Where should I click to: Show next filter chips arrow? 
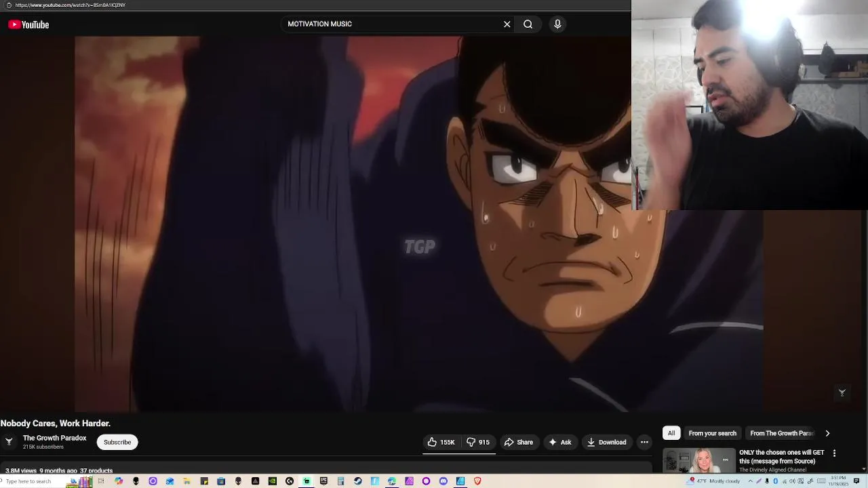tap(827, 433)
